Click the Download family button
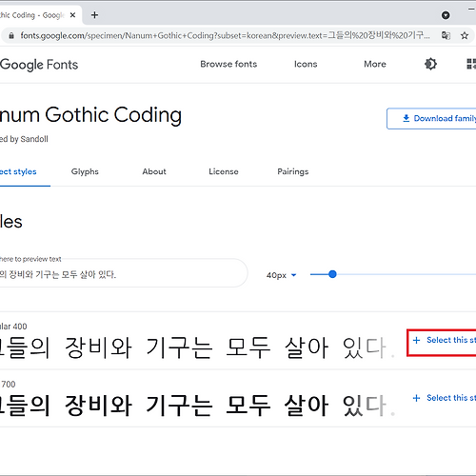Screen dimensions: 476x476 (431, 118)
